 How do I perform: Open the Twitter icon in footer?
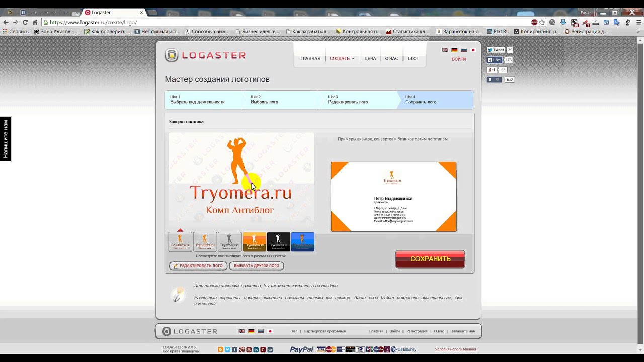[x=227, y=349]
